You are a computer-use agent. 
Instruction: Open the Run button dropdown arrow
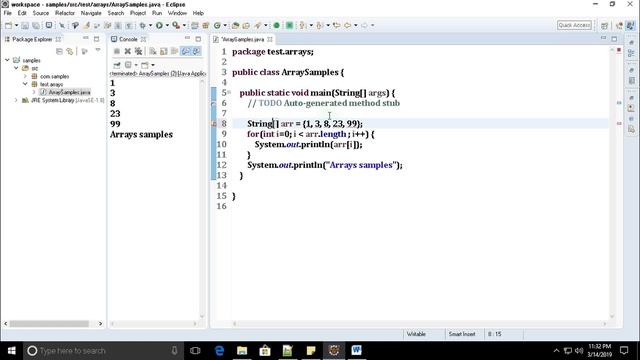(x=167, y=25)
